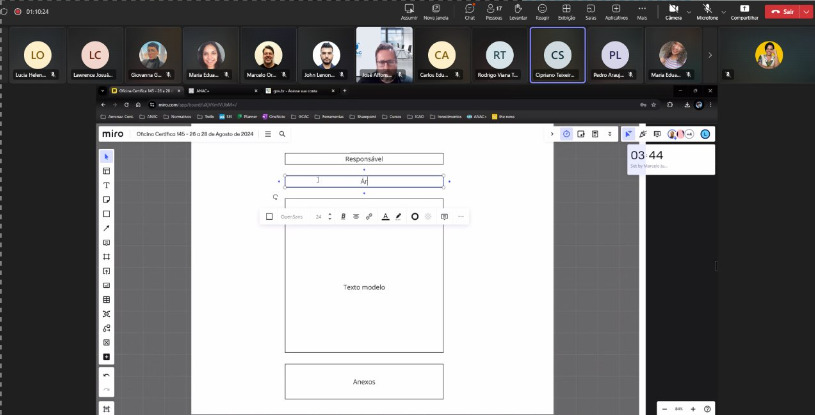
Task: Pick the connection line arrow tool
Action: pos(107,228)
